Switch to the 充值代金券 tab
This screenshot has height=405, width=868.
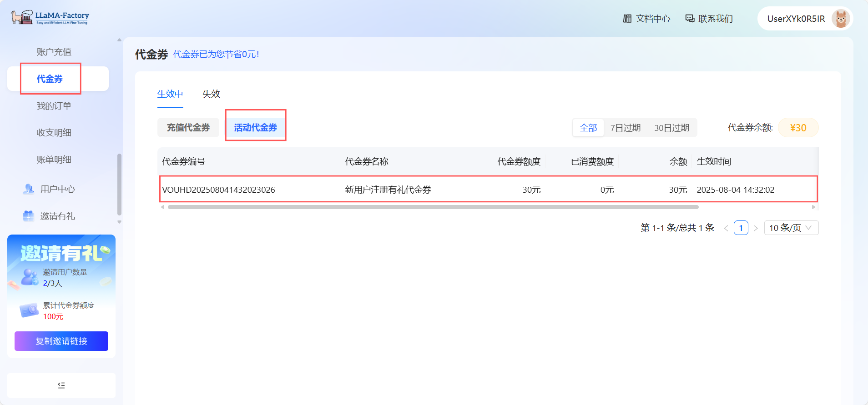pos(188,128)
